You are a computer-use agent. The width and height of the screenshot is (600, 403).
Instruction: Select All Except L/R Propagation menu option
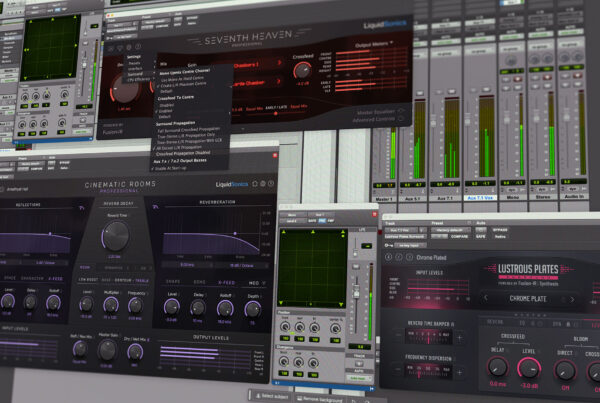click(x=179, y=147)
